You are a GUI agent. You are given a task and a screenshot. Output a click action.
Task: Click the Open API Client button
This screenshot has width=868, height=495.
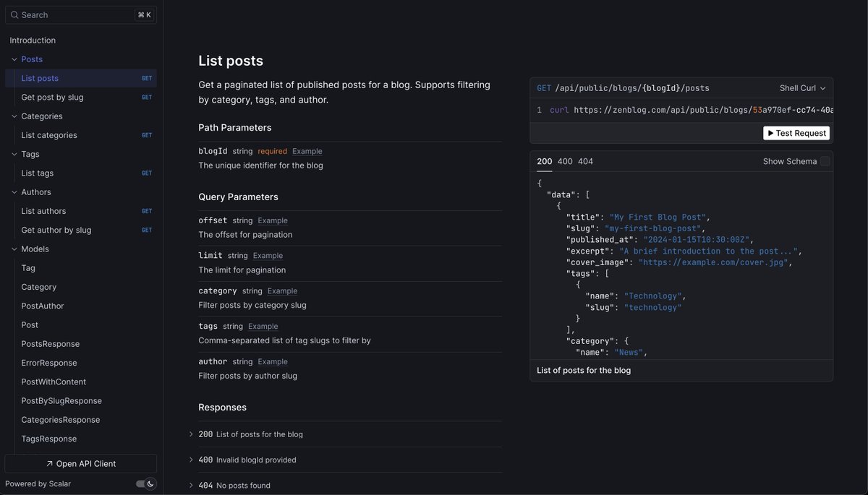click(x=80, y=464)
